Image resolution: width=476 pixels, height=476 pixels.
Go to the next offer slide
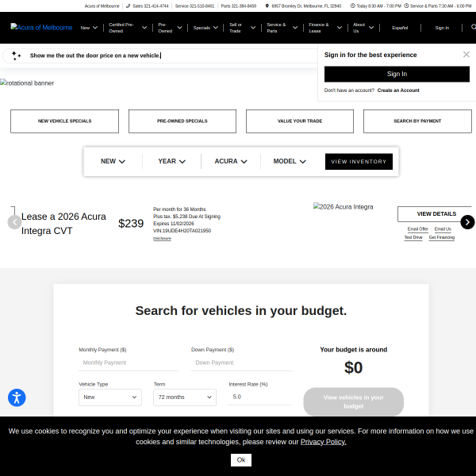(467, 222)
